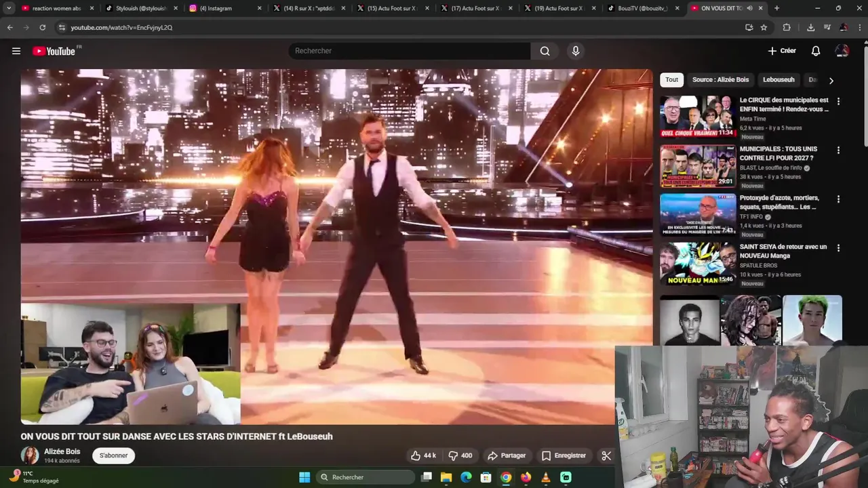868x488 pixels.
Task: Open Firefox from the taskbar
Action: tap(526, 477)
